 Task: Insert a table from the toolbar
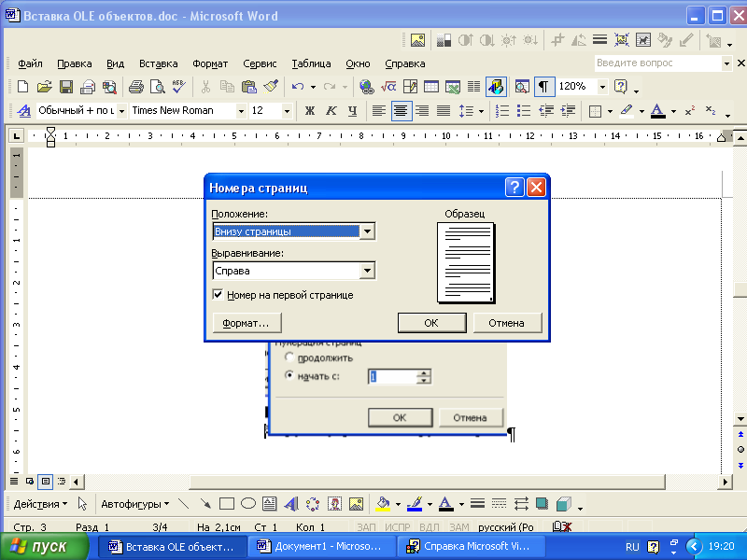(x=431, y=87)
